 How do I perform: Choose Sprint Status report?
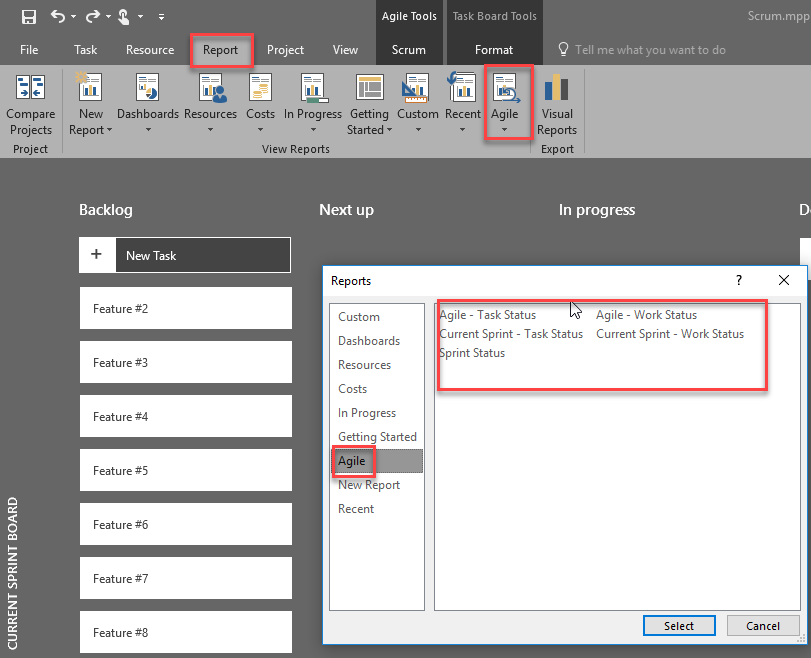click(472, 353)
